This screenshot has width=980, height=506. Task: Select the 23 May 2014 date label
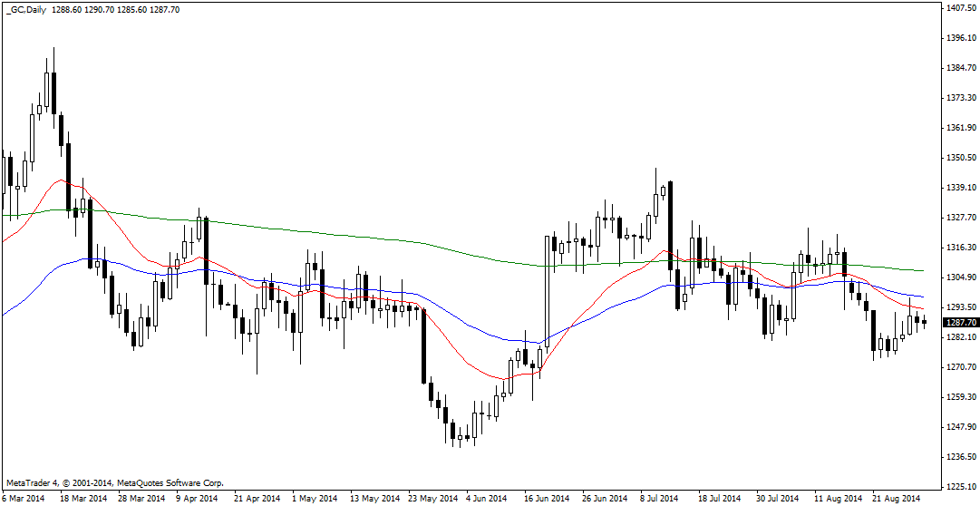tap(432, 499)
